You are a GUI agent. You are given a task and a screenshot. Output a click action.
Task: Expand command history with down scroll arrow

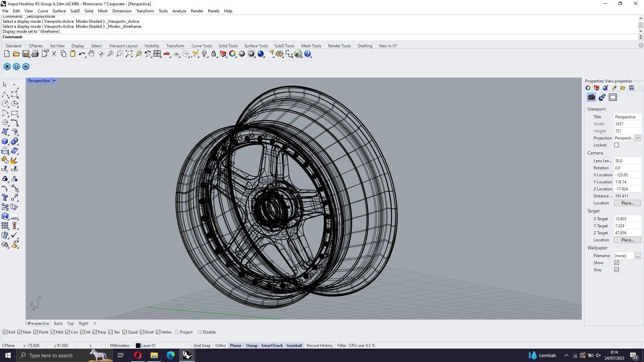(641, 31)
